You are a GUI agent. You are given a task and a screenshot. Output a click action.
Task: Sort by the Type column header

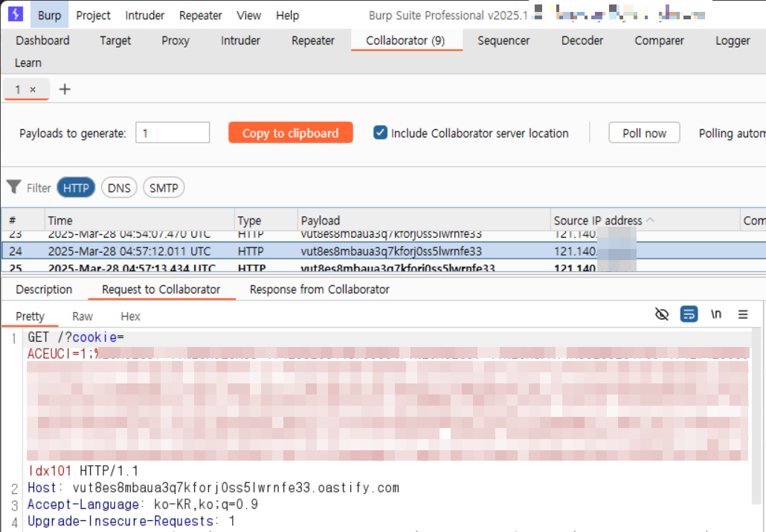[266, 220]
